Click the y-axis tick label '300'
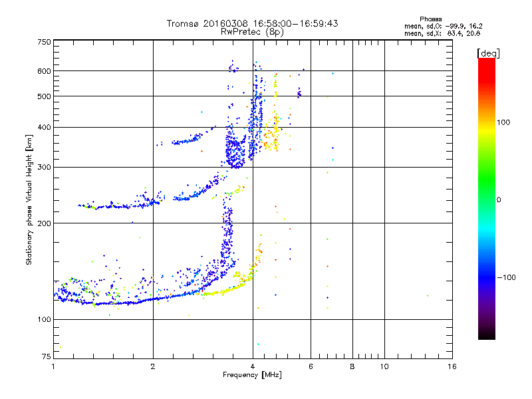This screenshot has height=399, width=532. 44,168
